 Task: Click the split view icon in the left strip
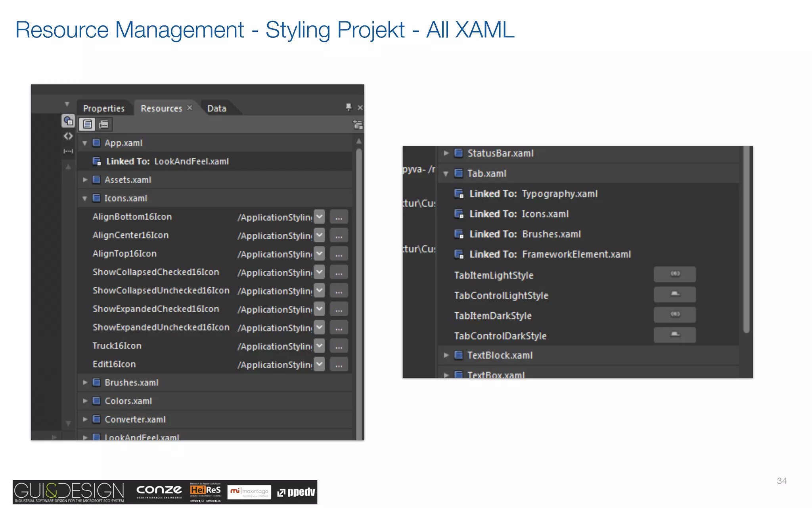pyautogui.click(x=68, y=151)
